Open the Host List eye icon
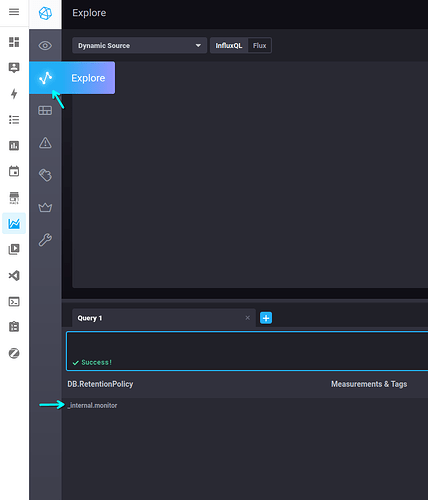This screenshot has height=500, width=428. coord(45,45)
